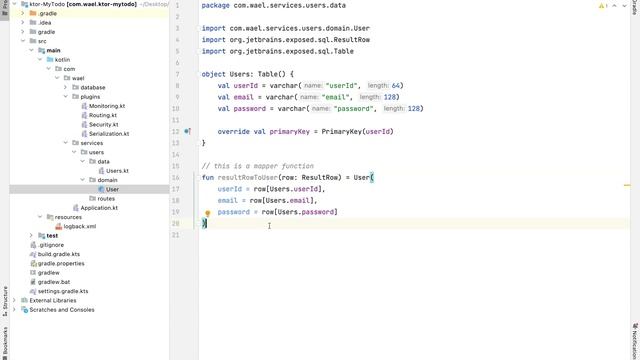Click the ResultRow import line

point(286,40)
